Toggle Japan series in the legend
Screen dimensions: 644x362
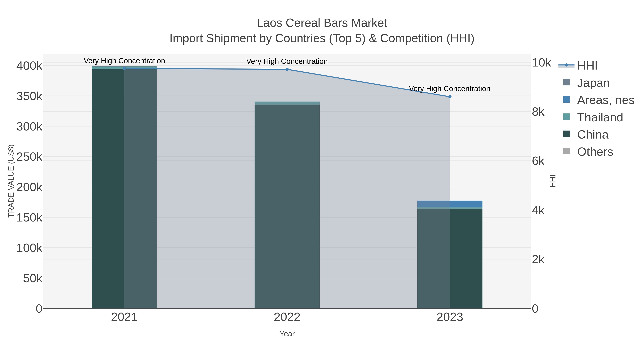[586, 83]
